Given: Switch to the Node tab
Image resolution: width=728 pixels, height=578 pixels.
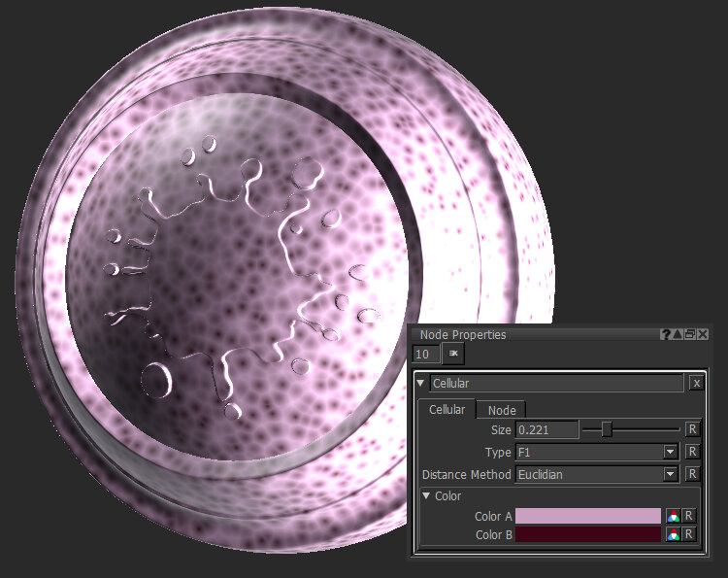Looking at the screenshot, I should (x=502, y=411).
